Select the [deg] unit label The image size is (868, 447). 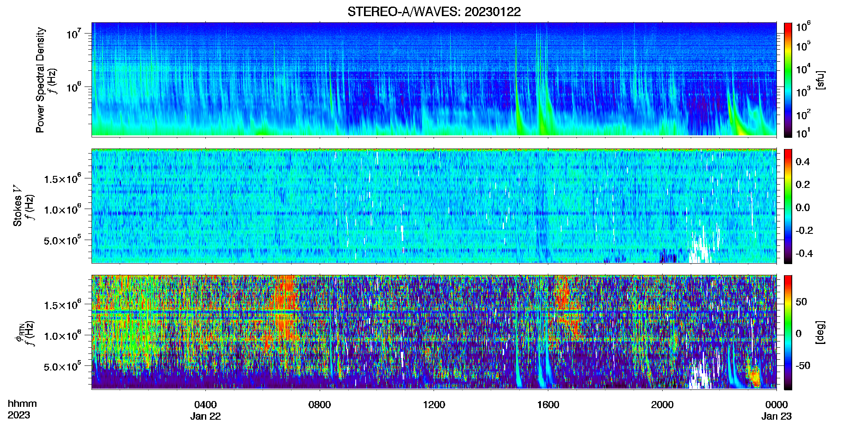pyautogui.click(x=820, y=332)
